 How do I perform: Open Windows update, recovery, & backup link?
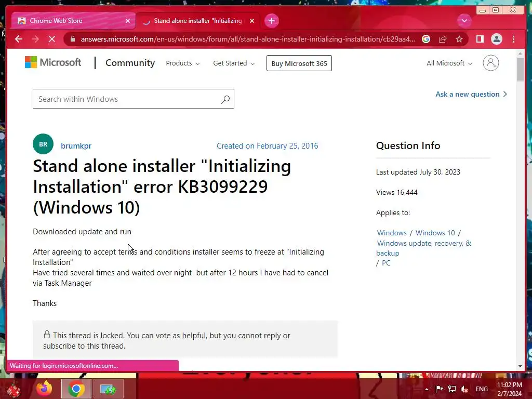(424, 248)
